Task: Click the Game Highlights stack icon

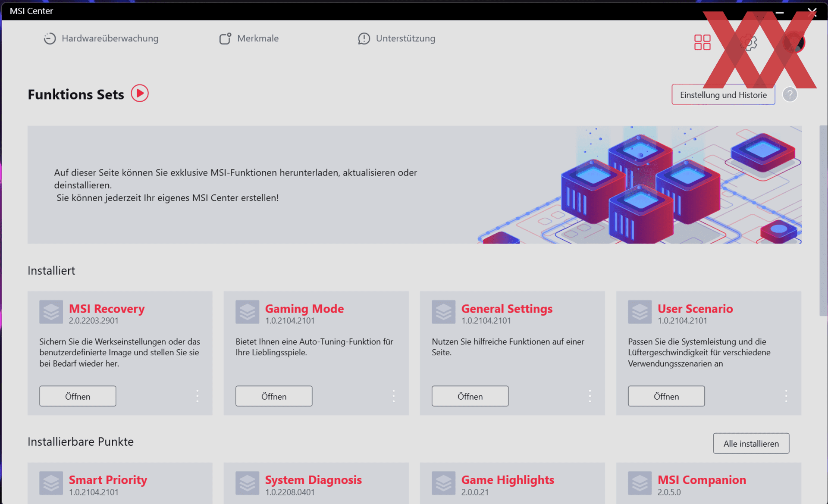Action: (443, 483)
